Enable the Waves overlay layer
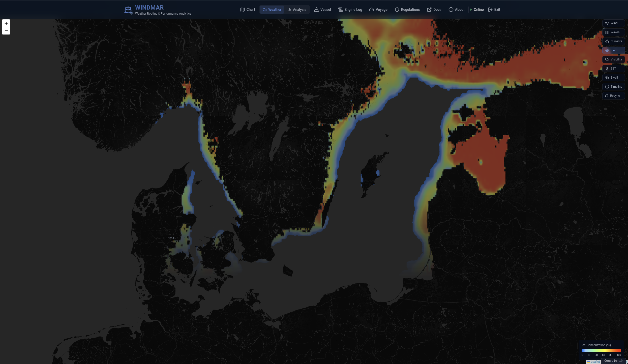628x364 pixels. click(613, 32)
